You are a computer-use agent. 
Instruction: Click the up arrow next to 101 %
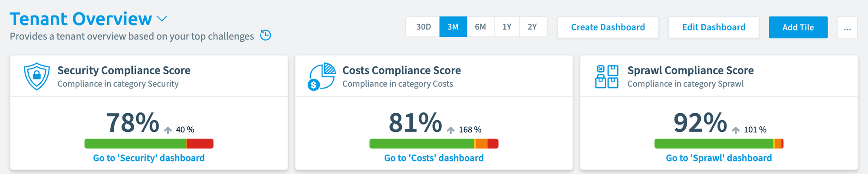736,130
